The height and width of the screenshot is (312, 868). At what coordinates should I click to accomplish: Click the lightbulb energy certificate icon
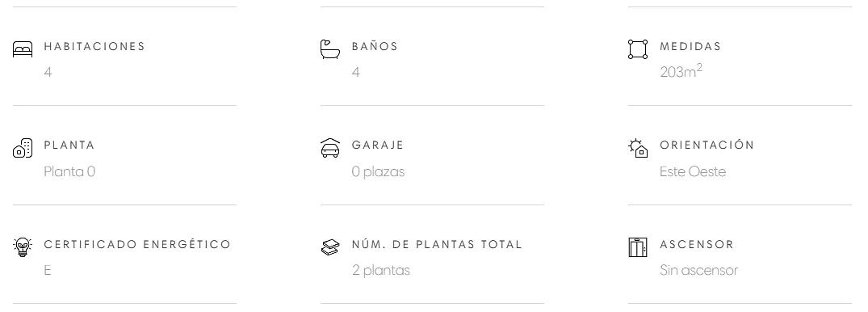(23, 247)
